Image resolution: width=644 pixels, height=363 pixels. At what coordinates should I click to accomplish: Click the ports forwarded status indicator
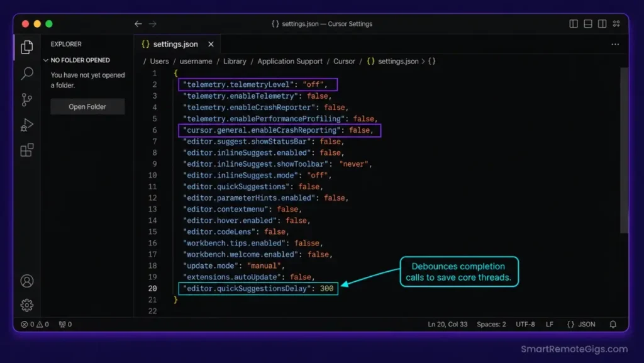65,325
